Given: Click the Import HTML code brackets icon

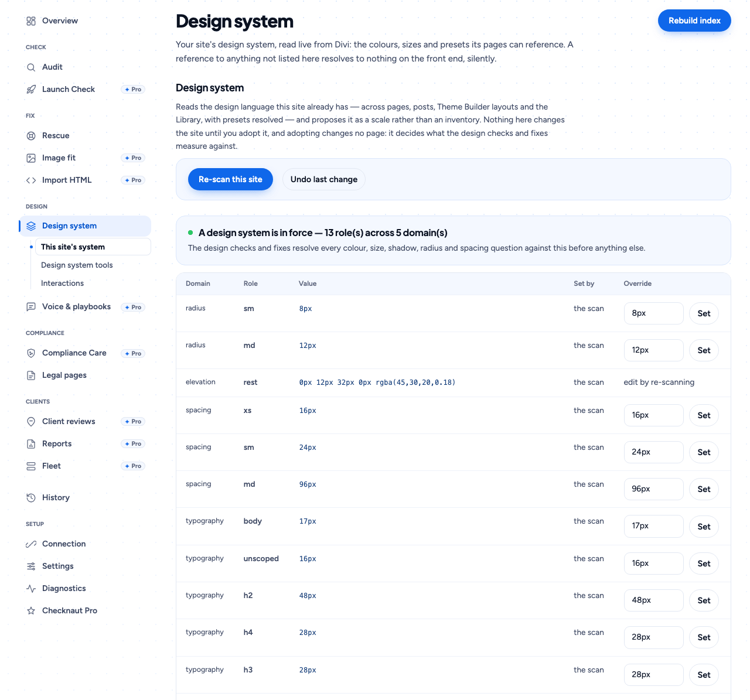Looking at the screenshot, I should (x=31, y=180).
